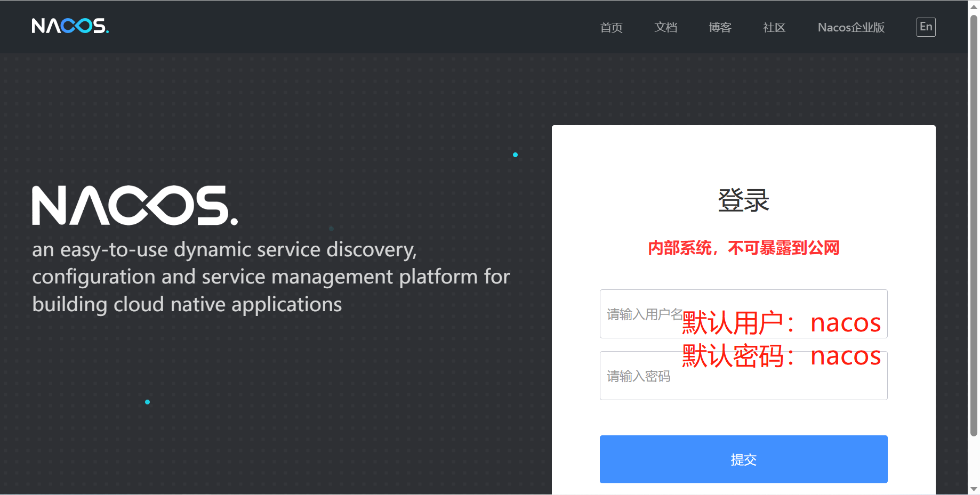
Task: Go to the 博客 page
Action: 720,27
